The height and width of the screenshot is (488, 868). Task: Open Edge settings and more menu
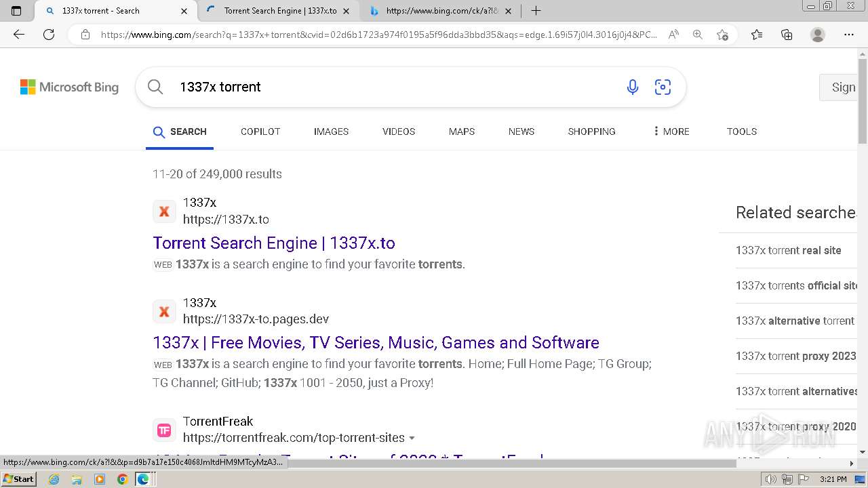[849, 35]
